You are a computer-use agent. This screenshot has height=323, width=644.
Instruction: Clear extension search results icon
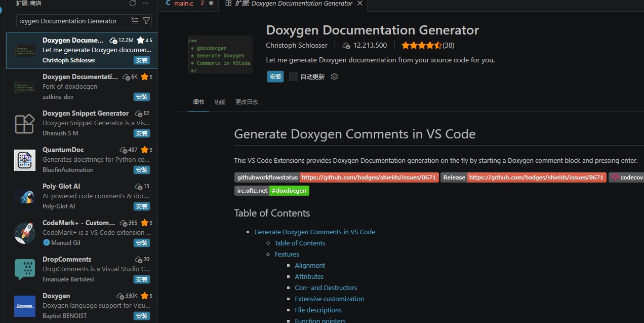[x=135, y=20]
